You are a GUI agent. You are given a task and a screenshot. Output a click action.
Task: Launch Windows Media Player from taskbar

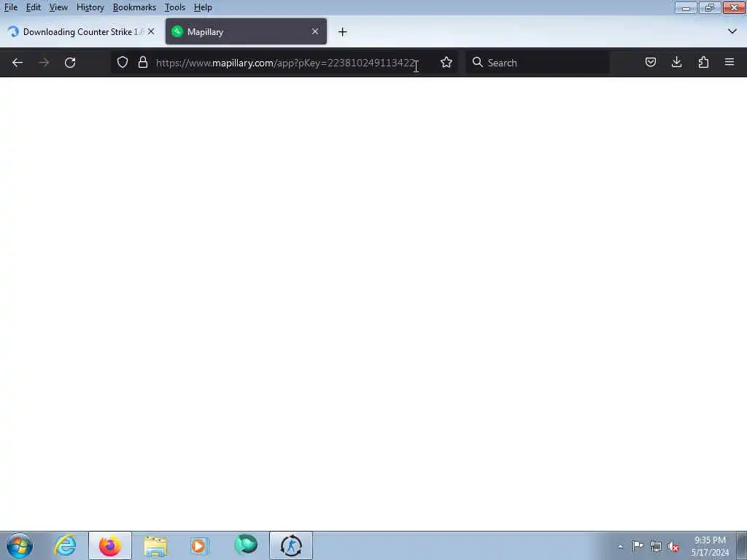coord(200,545)
